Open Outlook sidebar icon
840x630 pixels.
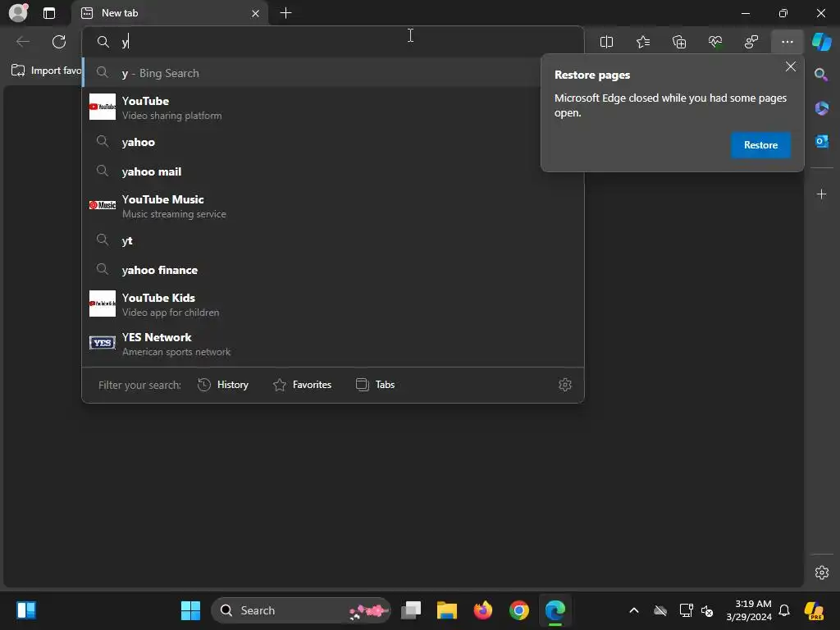tap(821, 141)
